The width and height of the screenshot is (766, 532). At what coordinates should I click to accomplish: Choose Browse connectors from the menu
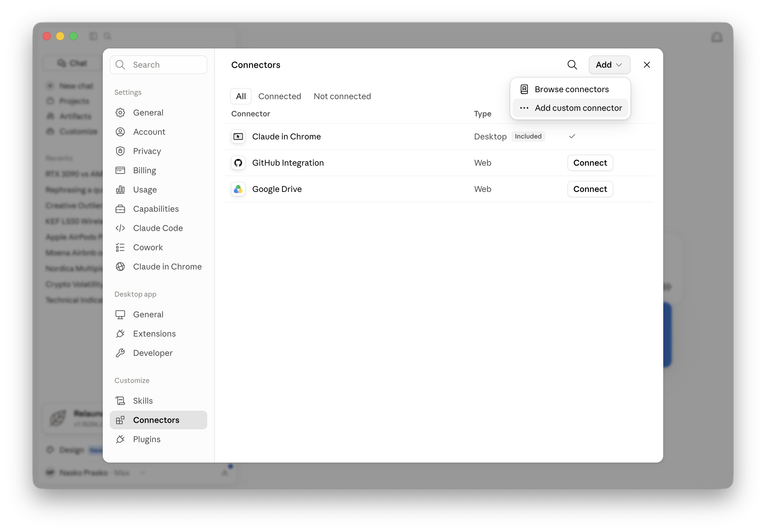coord(570,89)
